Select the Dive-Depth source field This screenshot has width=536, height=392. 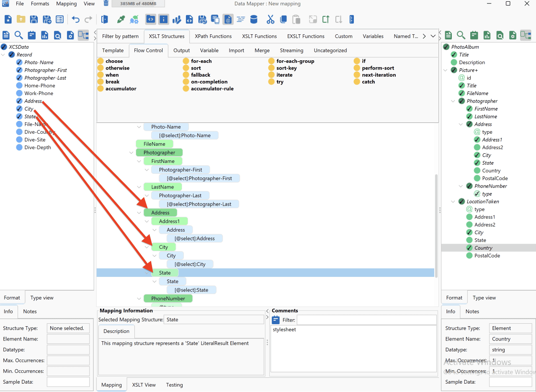(38, 147)
